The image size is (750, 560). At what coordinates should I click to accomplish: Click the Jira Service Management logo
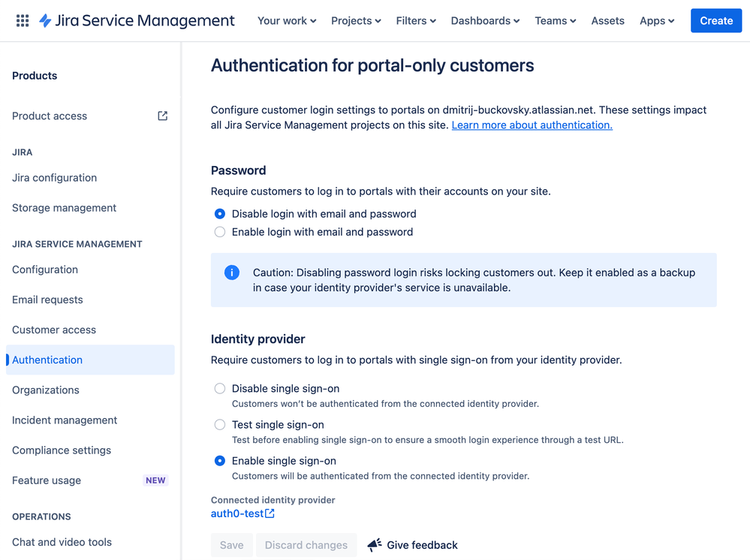click(137, 20)
